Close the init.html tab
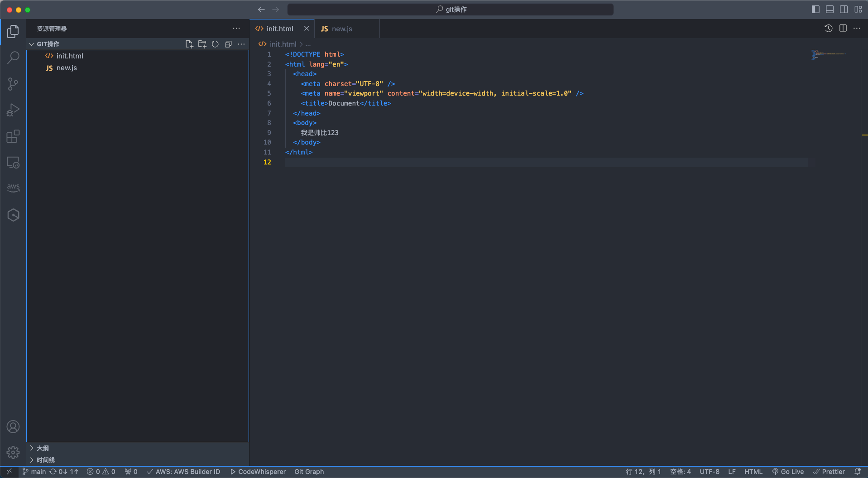Viewport: 868px width, 478px height. point(307,28)
